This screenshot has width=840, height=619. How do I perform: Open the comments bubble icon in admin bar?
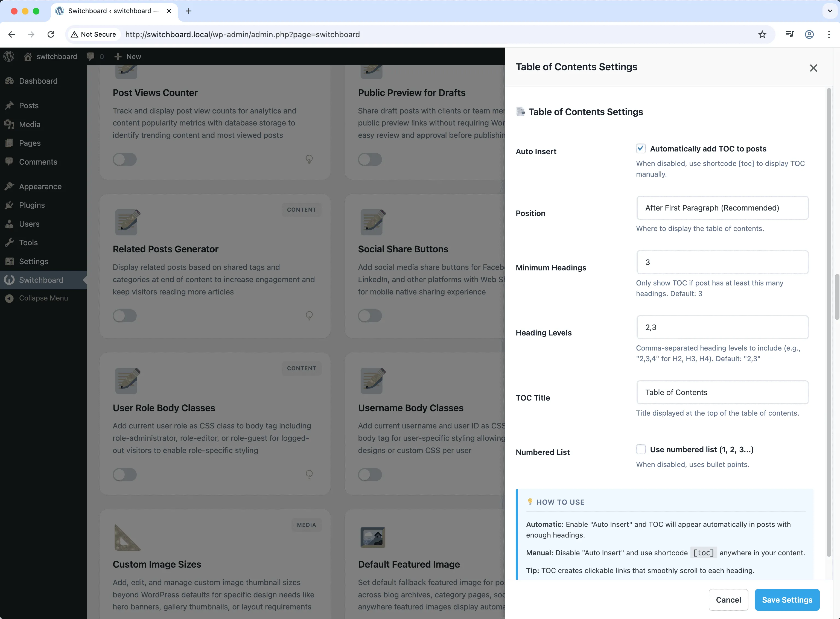[91, 56]
